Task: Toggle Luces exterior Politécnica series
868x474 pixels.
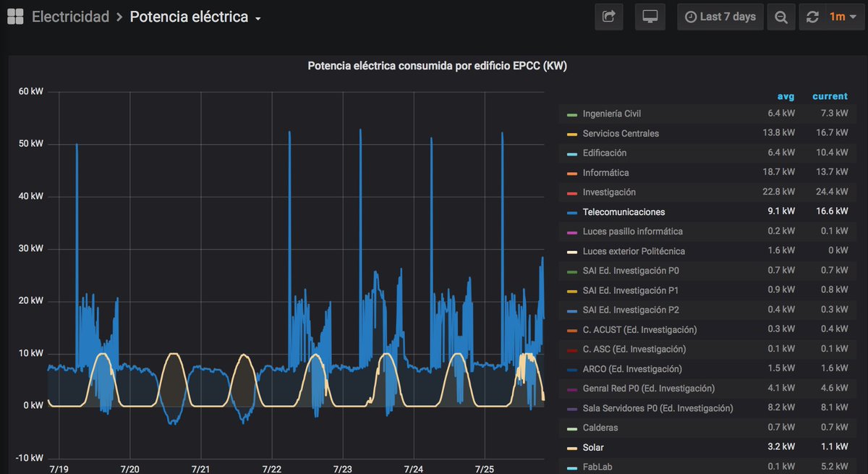Action: (634, 251)
